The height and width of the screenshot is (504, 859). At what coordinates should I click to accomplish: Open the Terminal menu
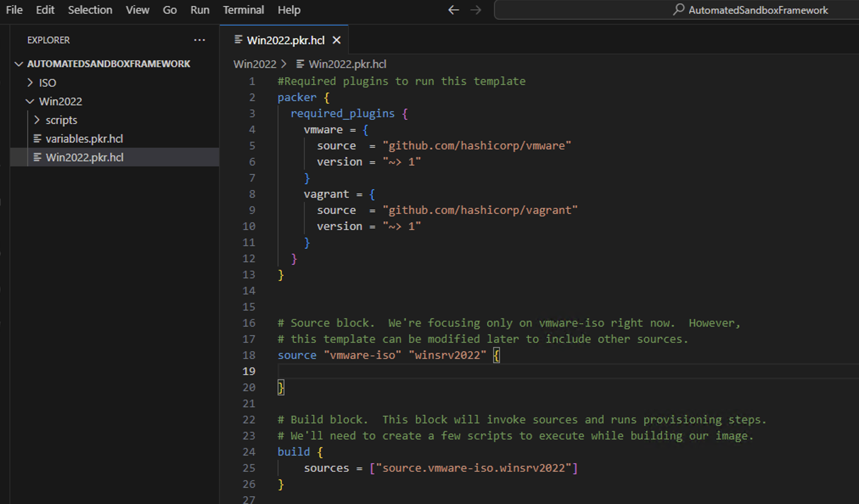(244, 10)
